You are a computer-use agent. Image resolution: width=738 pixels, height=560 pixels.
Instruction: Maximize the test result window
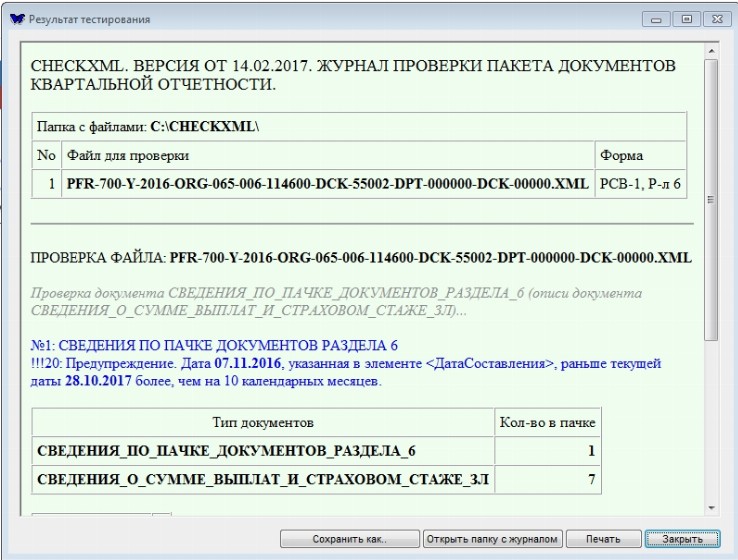[685, 19]
